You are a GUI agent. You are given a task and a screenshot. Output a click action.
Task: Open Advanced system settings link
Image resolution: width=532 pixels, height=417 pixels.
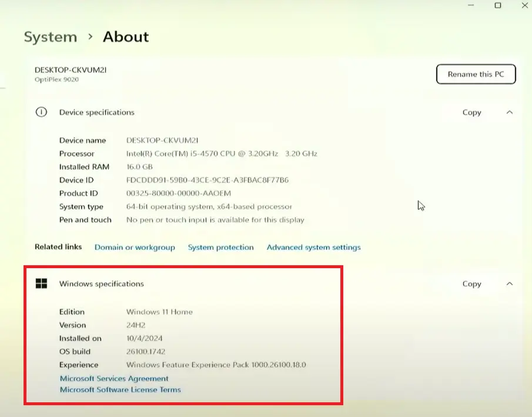[313, 247]
